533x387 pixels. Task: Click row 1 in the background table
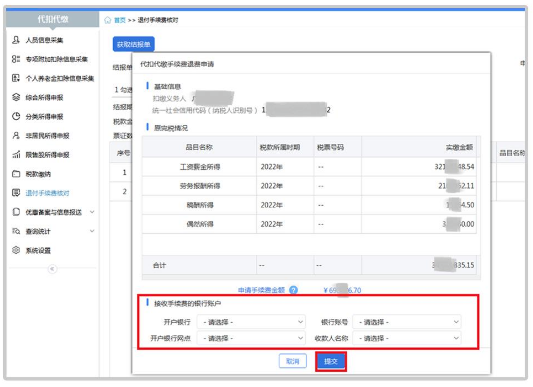(x=124, y=172)
